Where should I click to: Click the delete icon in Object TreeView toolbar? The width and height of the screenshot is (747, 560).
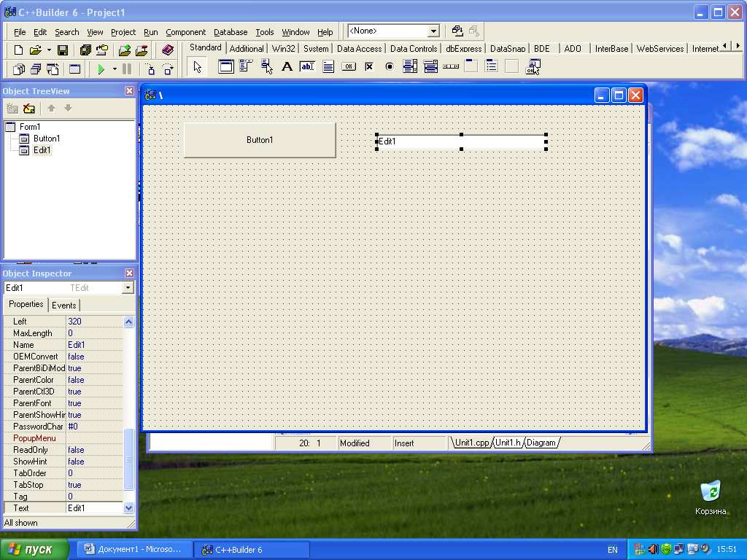(29, 109)
